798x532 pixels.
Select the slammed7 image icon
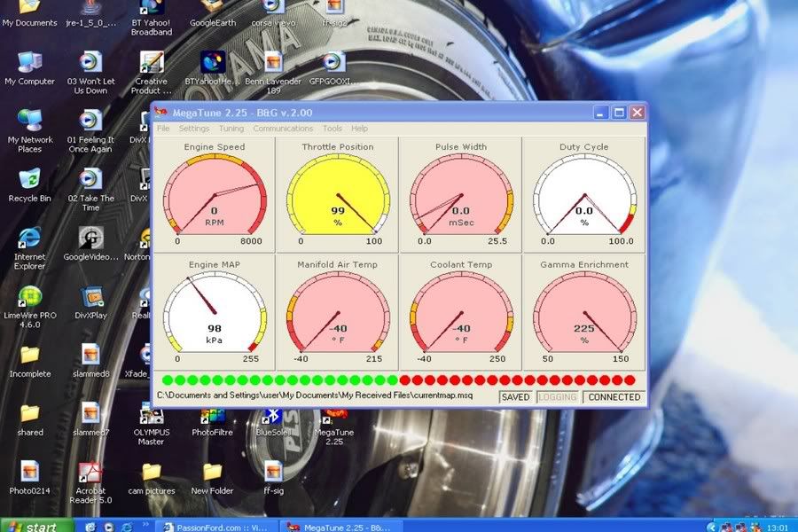coord(90,419)
